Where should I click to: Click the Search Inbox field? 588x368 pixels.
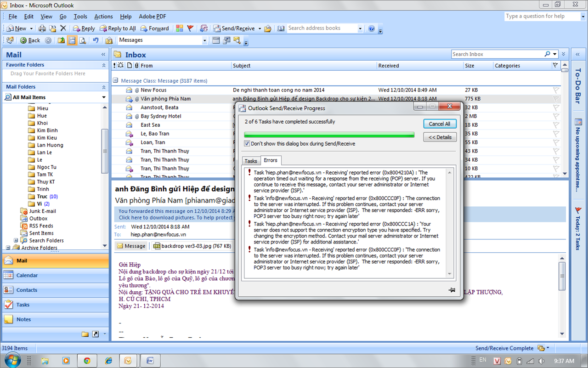498,54
